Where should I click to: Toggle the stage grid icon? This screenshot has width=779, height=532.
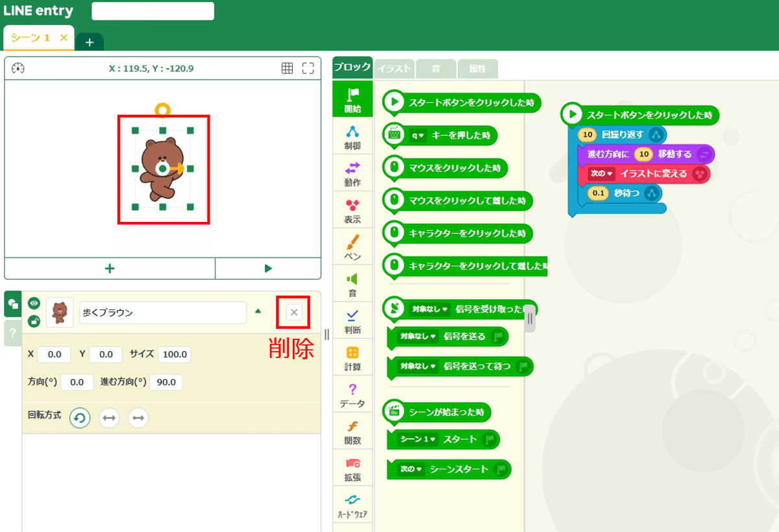click(287, 68)
